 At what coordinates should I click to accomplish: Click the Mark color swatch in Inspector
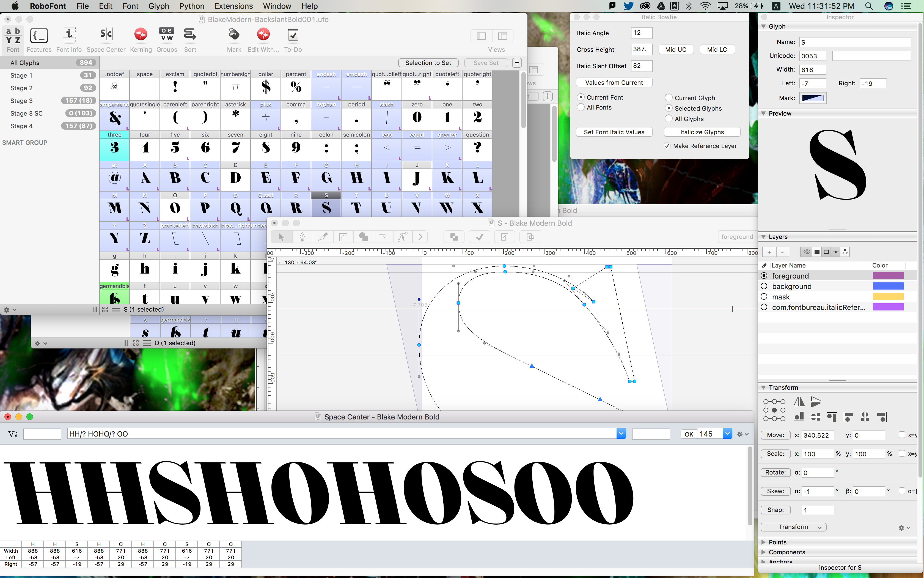click(813, 98)
